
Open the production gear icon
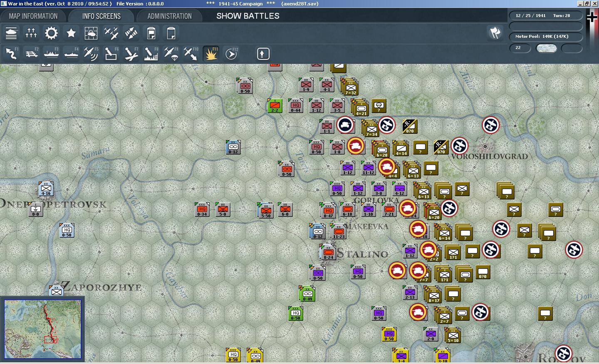[51, 33]
